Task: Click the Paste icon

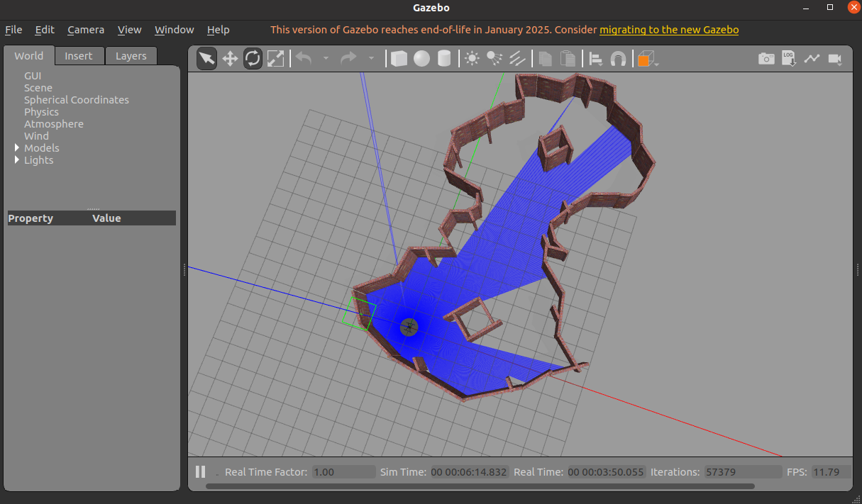Action: point(568,58)
